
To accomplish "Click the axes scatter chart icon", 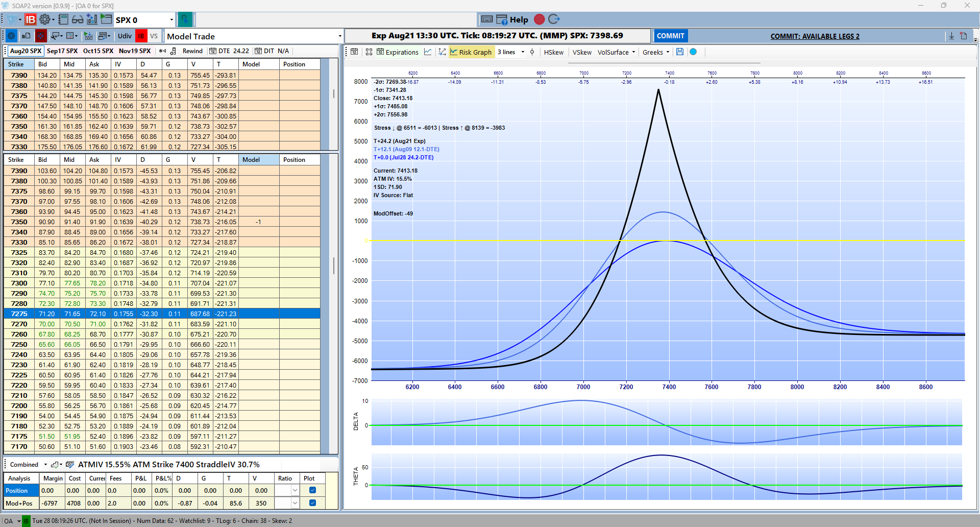I will (x=442, y=52).
